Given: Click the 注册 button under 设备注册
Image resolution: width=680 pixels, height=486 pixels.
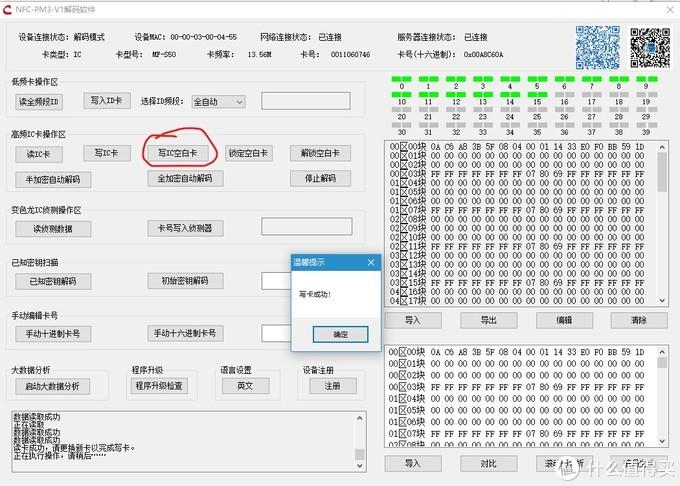Looking at the screenshot, I should [333, 385].
